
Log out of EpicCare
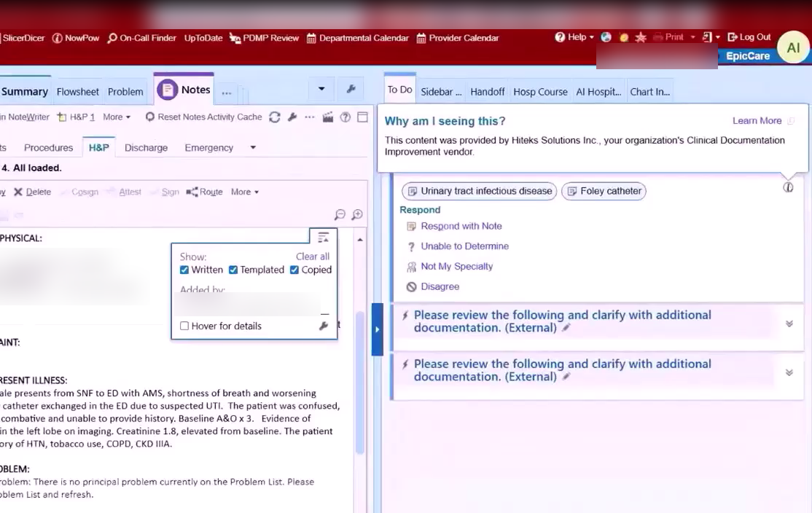tap(749, 37)
